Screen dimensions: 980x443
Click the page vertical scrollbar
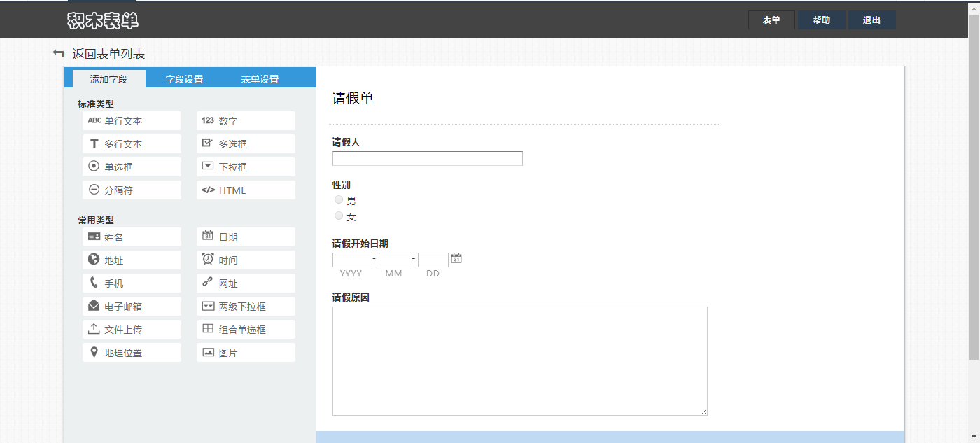974,186
